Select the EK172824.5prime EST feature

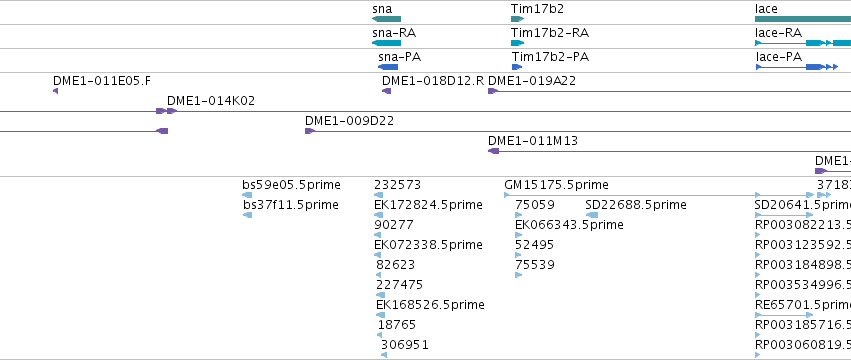pos(379,215)
